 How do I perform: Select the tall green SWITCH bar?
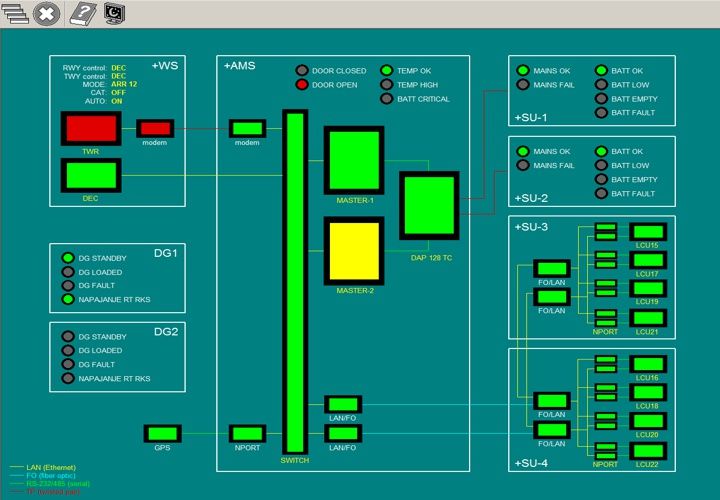tap(295, 282)
